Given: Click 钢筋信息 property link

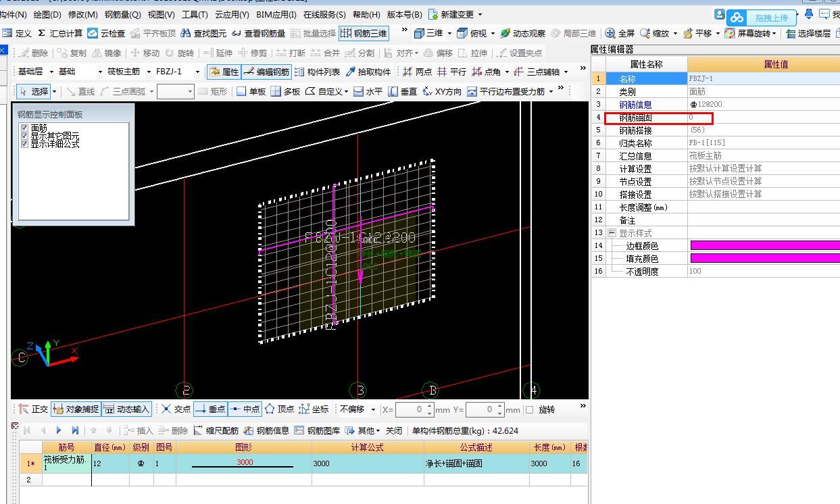Looking at the screenshot, I should point(635,105).
